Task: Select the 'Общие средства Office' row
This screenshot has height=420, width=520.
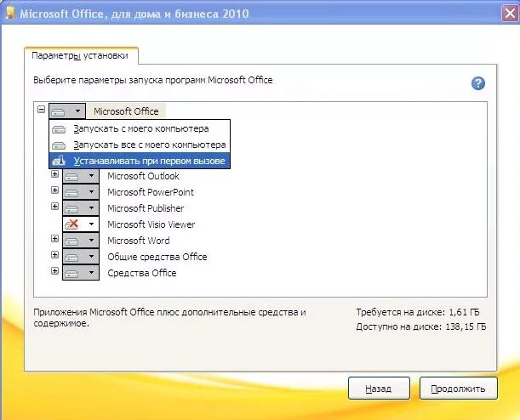Action: [157, 257]
